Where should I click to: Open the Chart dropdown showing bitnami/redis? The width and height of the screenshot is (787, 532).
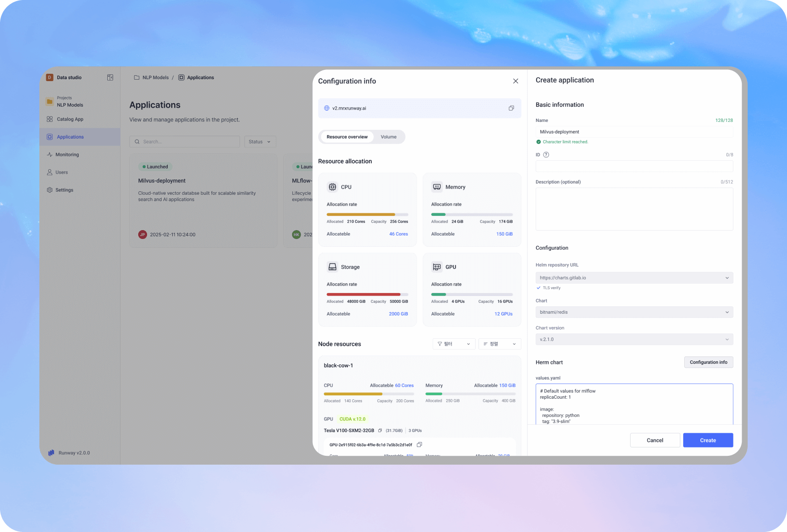point(634,312)
